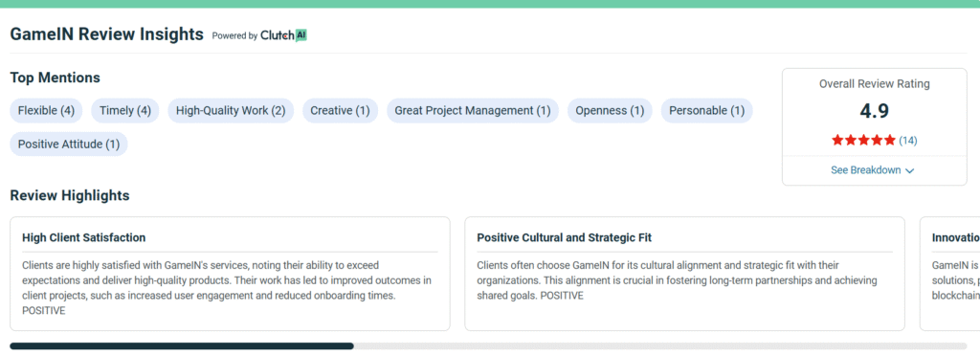Select the Great Project Management (1) tag
This screenshot has width=980, height=356.
[473, 111]
